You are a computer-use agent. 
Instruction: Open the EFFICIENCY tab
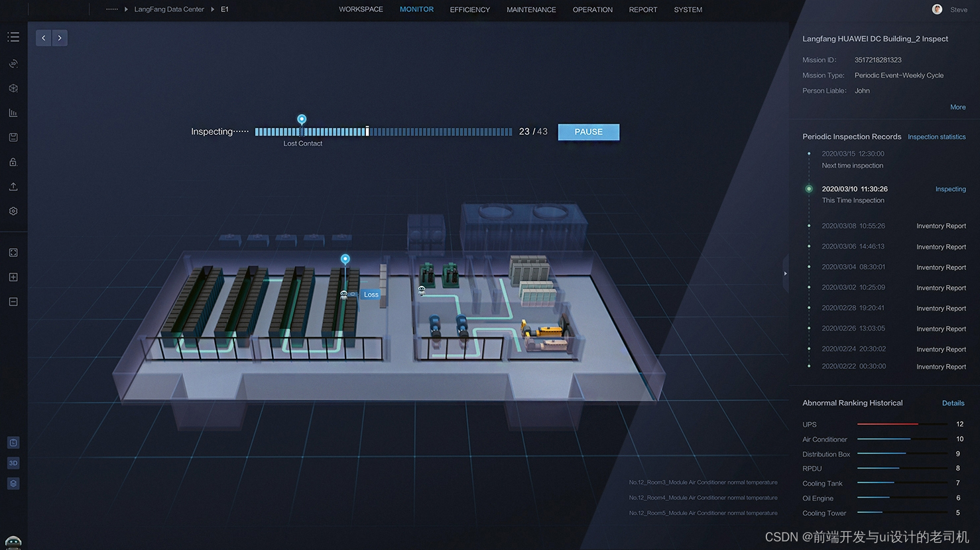(x=469, y=9)
